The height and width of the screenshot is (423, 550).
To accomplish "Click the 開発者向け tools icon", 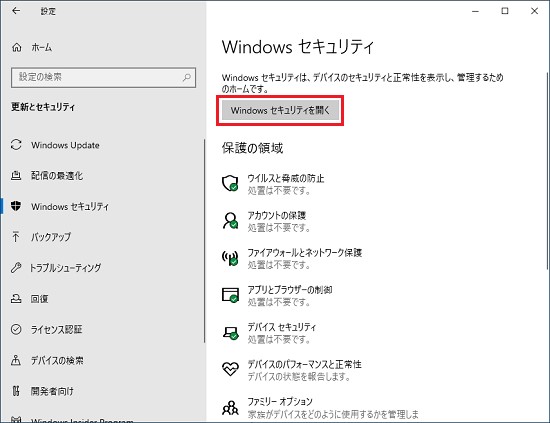I will 16,391.
